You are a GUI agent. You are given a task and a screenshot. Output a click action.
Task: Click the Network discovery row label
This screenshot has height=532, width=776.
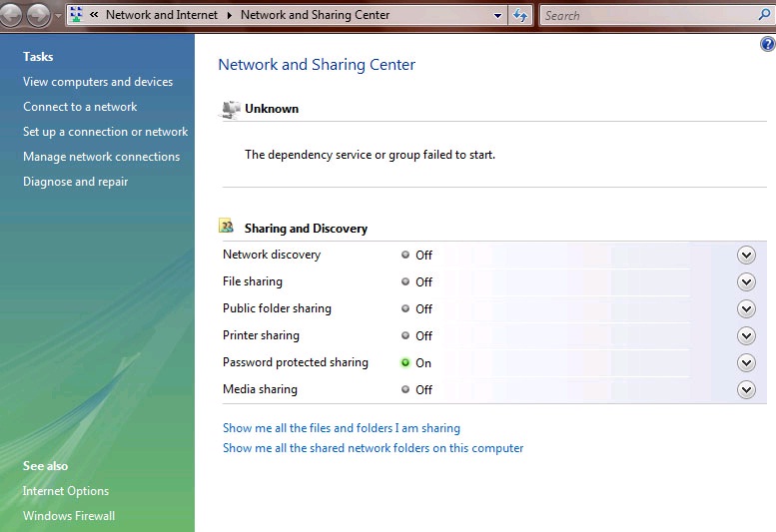pyautogui.click(x=272, y=255)
